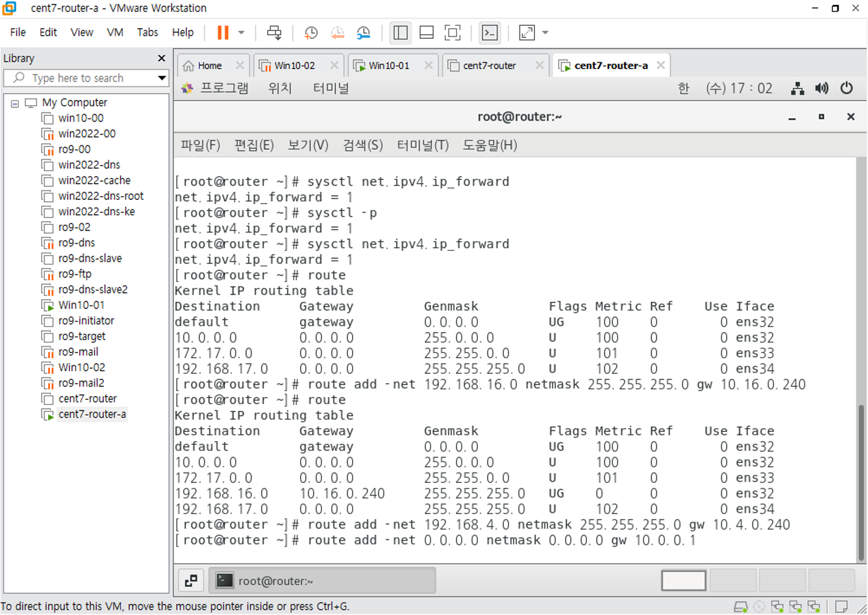The height and width of the screenshot is (615, 868).
Task: Open the File menu
Action: 18,32
